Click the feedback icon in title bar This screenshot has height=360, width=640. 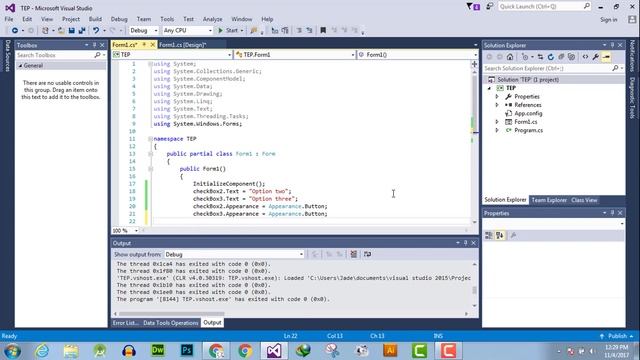coord(489,6)
